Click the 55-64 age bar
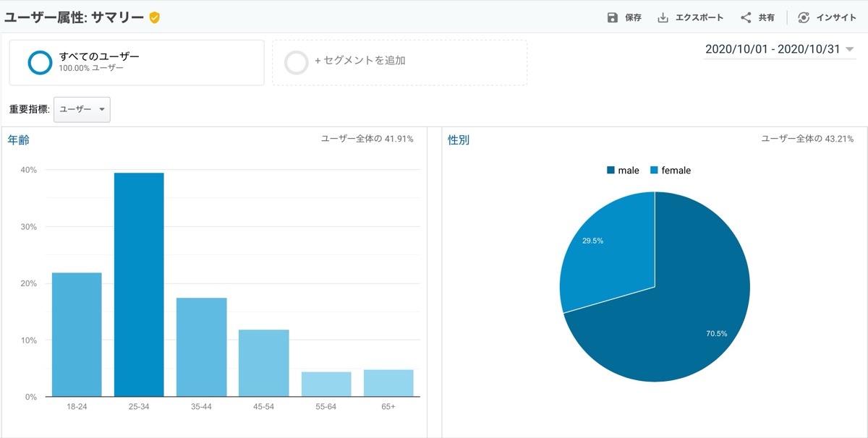Viewport: 868px width, 438px height. click(x=326, y=385)
